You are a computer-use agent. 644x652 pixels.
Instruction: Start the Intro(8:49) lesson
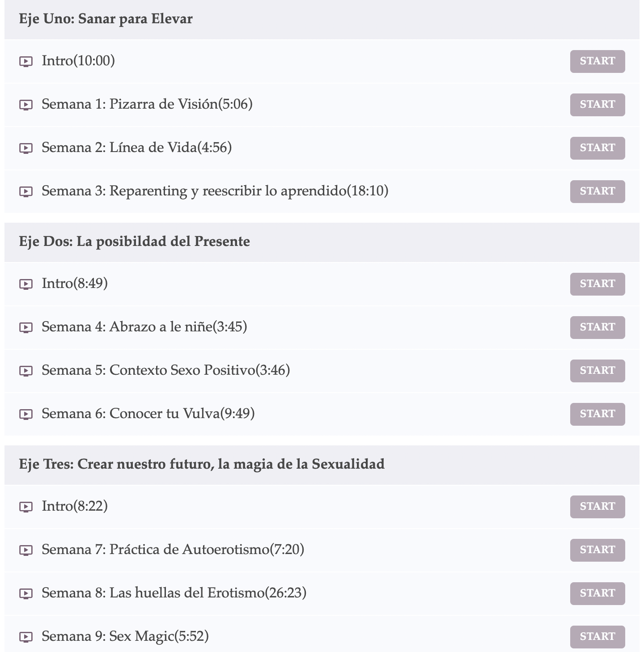point(597,284)
